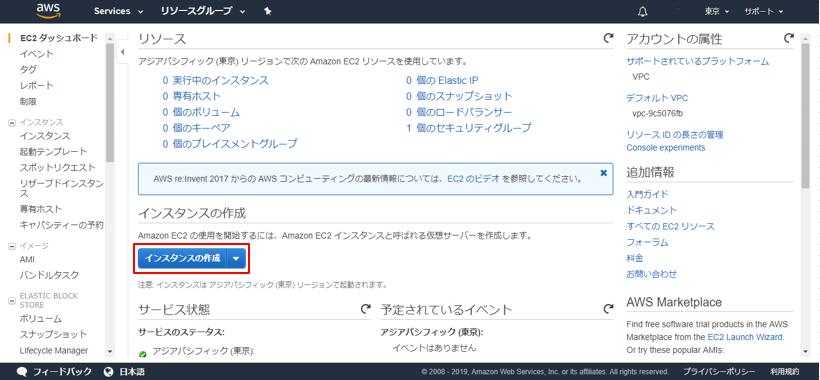Open インスタンス page in sidebar

44,136
